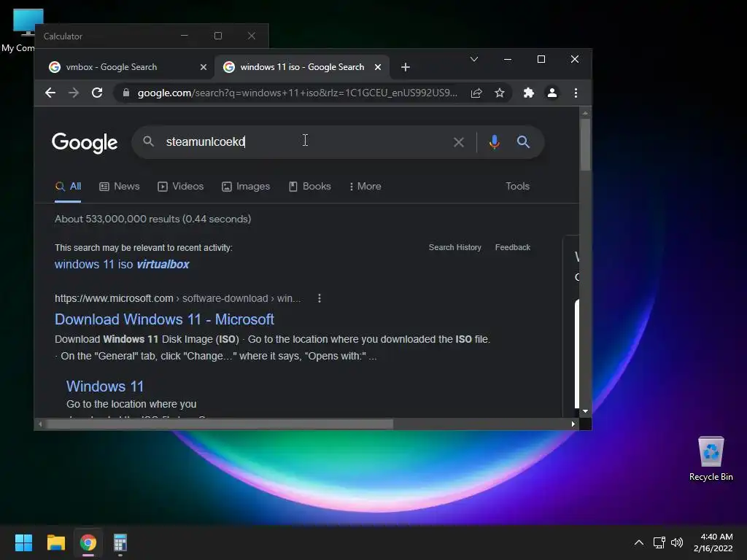The width and height of the screenshot is (747, 560).
Task: Switch to Books results
Action: coord(309,186)
